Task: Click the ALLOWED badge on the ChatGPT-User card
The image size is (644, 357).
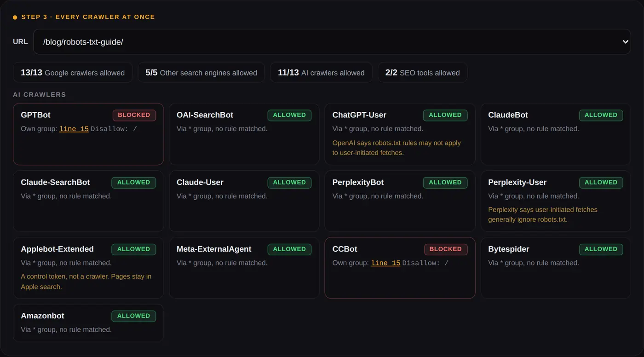Action: 445,115
